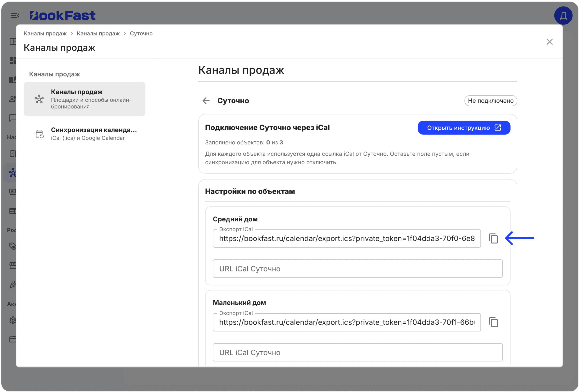This screenshot has width=580, height=392.
Task: Click the Экспорт iCal URL field of Средний дом
Action: (347, 238)
